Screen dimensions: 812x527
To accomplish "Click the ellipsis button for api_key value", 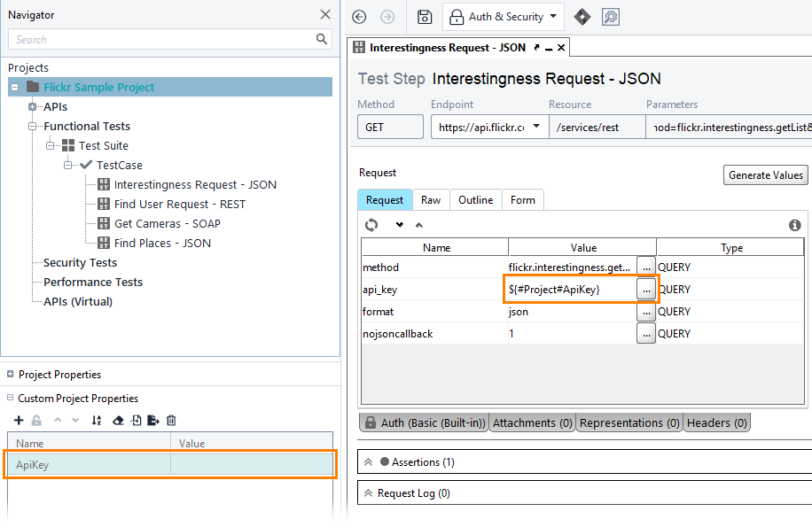I will [646, 290].
